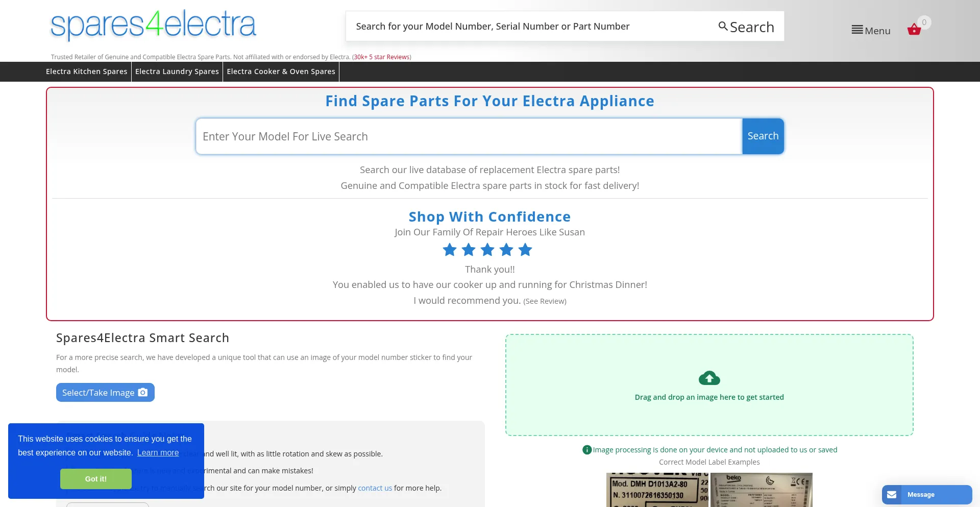The image size is (980, 507).
Task: Dismiss cookies with Got it! button
Action: [96, 479]
